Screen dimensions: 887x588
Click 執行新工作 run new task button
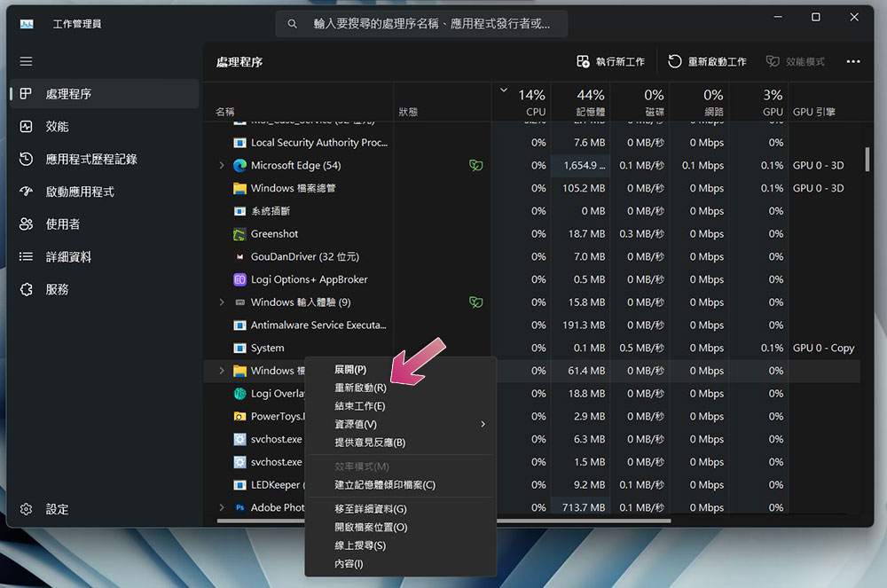(610, 61)
